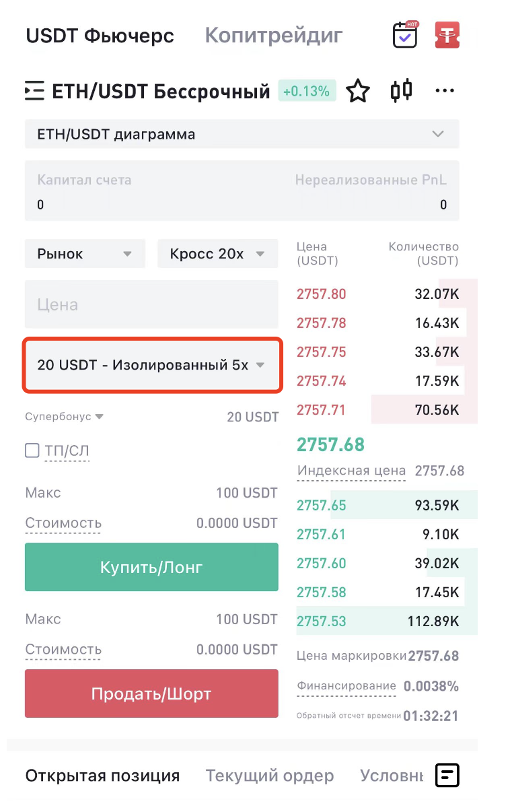Click the Продать/Шорт button
Viewport: 510px width, 812px height.
click(x=151, y=693)
